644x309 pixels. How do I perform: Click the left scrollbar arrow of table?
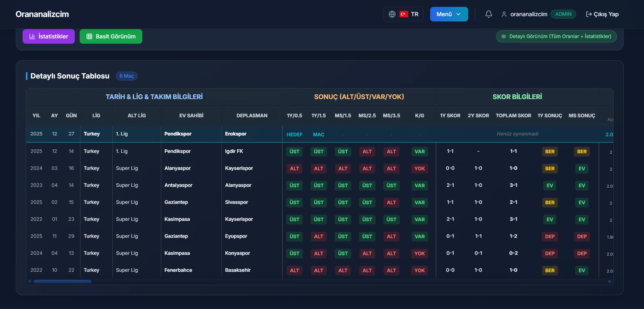pyautogui.click(x=30, y=281)
